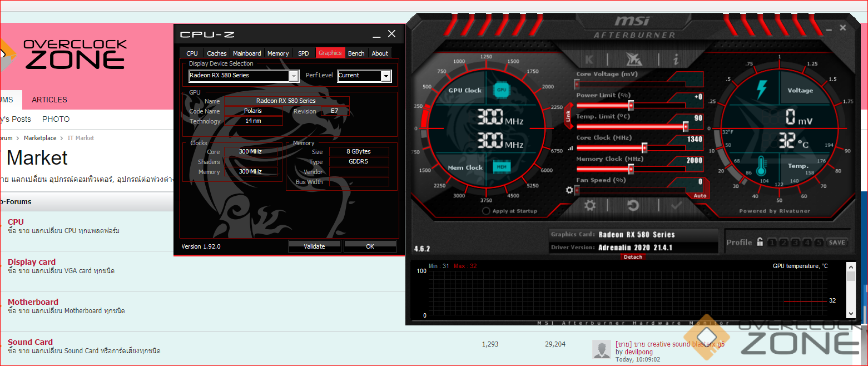The height and width of the screenshot is (366, 868).
Task: Open the Kombustor 'K' icon
Action: 589,59
